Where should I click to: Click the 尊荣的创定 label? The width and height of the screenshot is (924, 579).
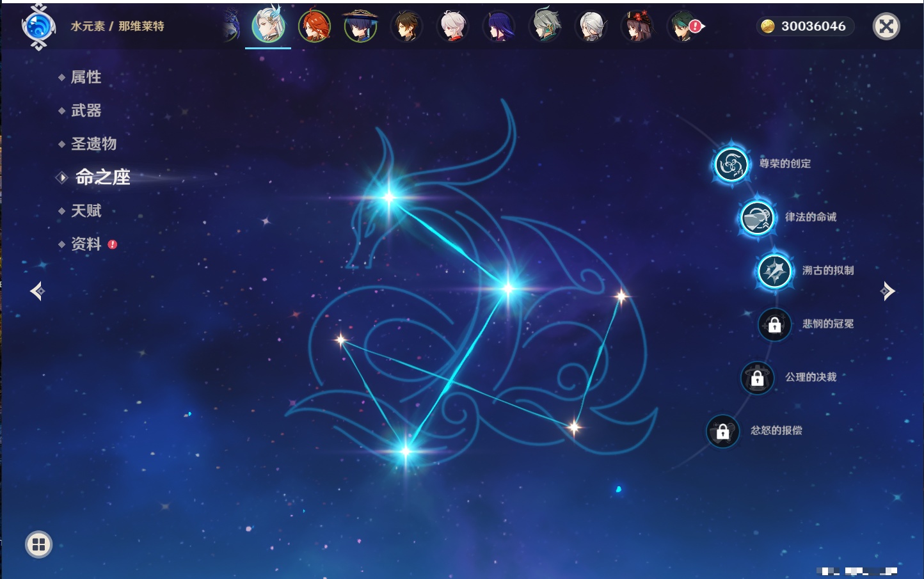(785, 164)
